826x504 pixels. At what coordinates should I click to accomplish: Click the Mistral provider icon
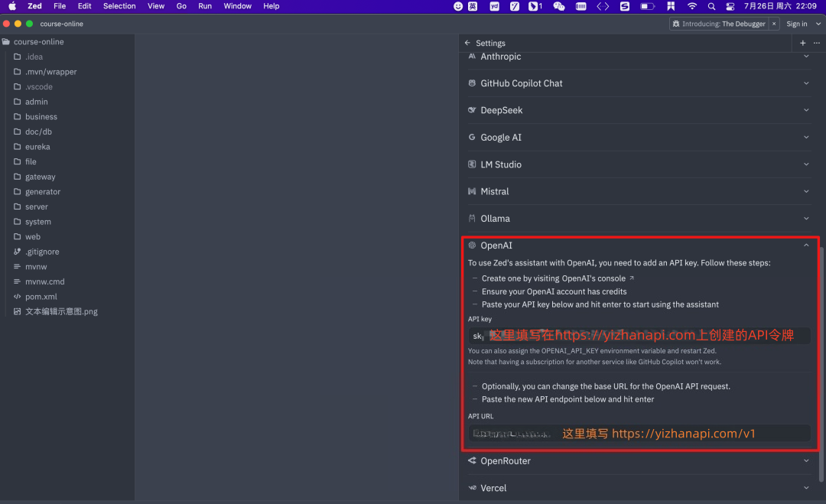[472, 191]
